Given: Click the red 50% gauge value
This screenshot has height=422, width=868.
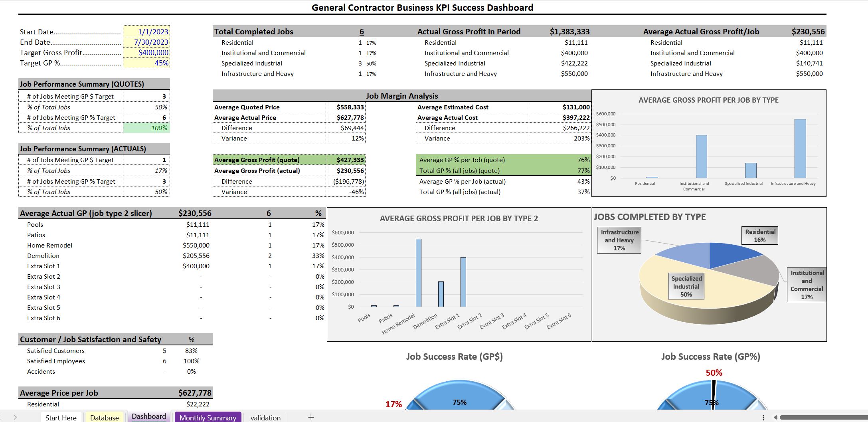Looking at the screenshot, I should [x=714, y=372].
